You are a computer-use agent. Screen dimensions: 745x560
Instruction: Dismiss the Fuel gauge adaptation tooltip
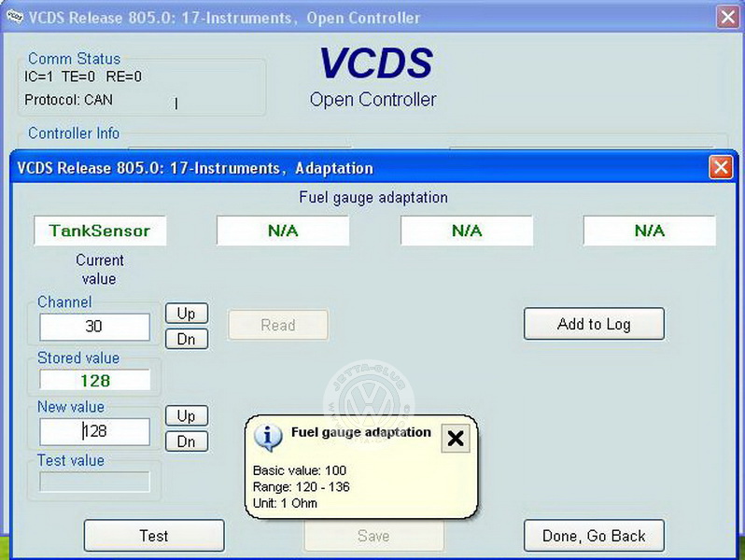[456, 438]
